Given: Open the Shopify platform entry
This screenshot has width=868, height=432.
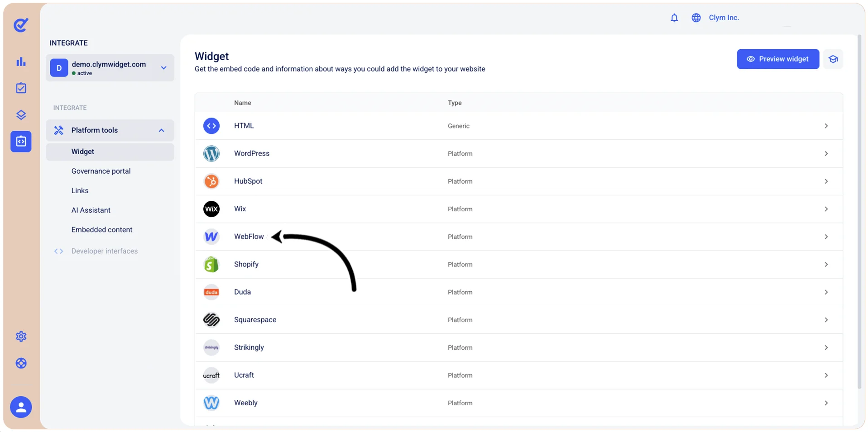Looking at the screenshot, I should 519,265.
